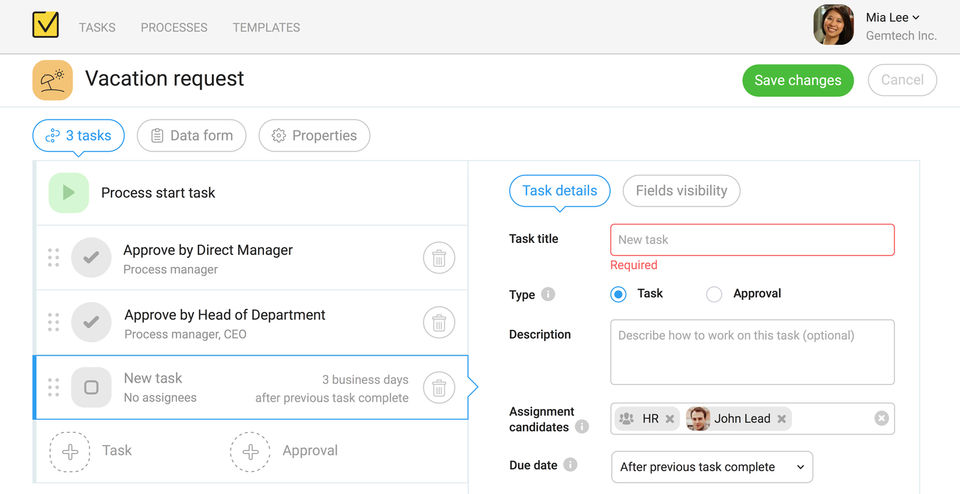The image size is (960, 494).
Task: Click the Save changes button
Action: [797, 80]
